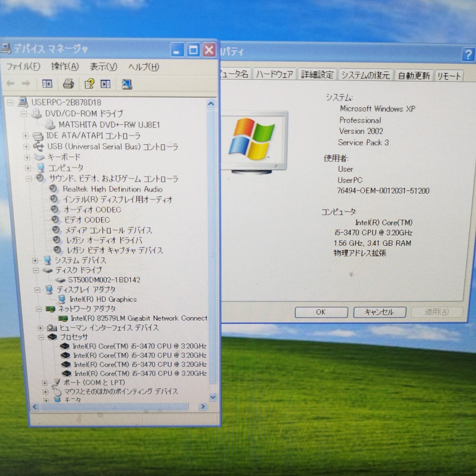Collapse the サウンド、ビデオ、およびゲーム コントローラ node

pos(29,179)
